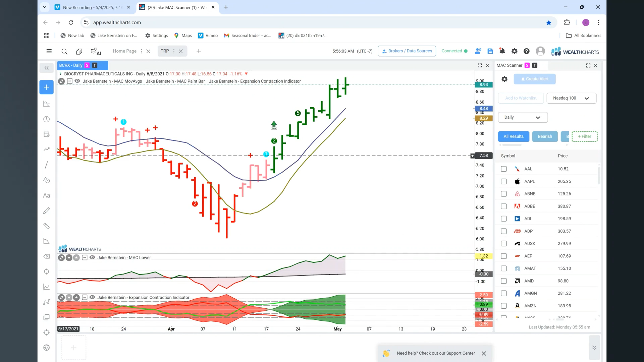
Task: Open the WealthCharts settings gear
Action: click(514, 51)
